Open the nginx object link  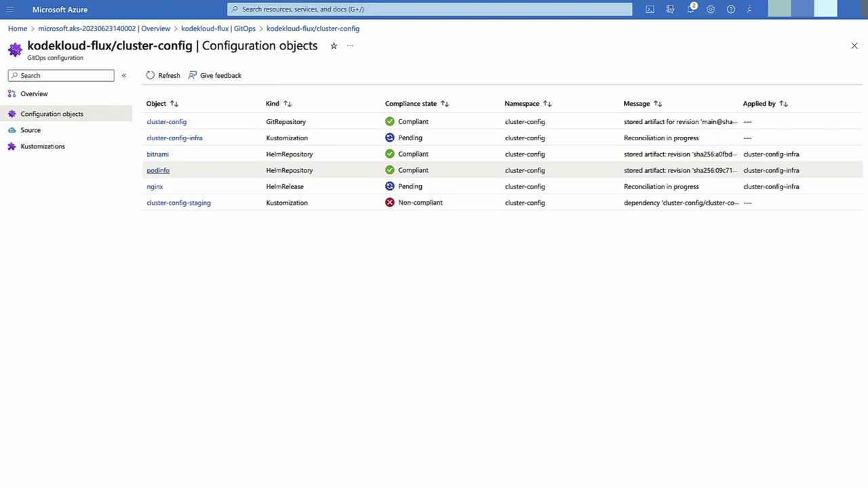(155, 186)
